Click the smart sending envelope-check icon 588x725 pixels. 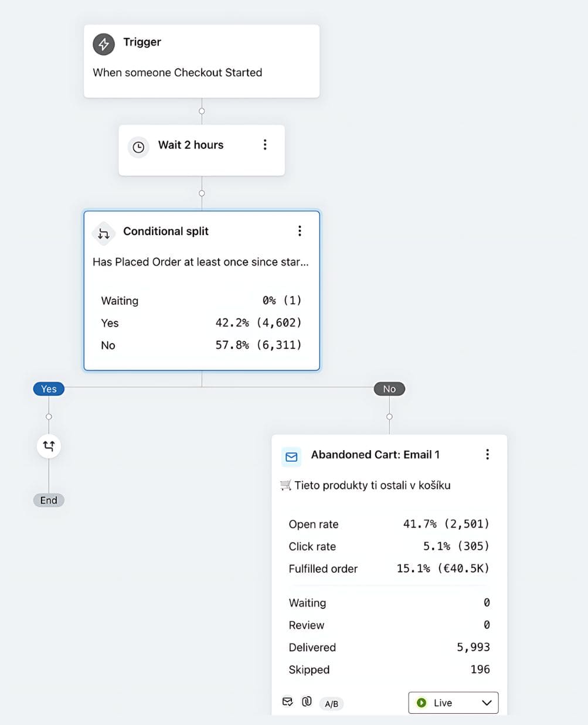[x=287, y=702]
